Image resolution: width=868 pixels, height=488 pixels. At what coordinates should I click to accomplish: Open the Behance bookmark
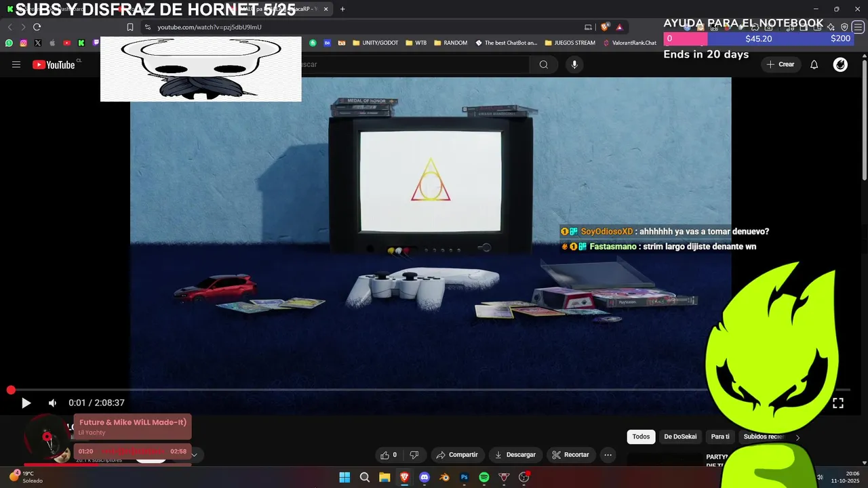(x=327, y=43)
